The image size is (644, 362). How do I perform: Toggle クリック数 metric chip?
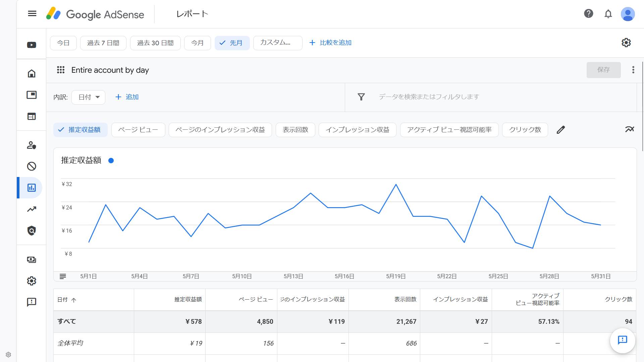coord(525,130)
